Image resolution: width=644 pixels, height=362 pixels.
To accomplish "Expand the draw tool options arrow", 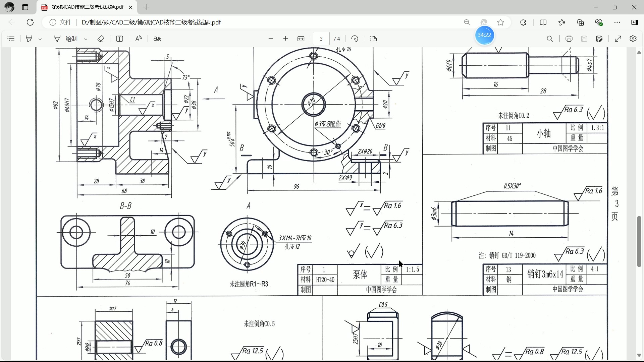I will (86, 39).
